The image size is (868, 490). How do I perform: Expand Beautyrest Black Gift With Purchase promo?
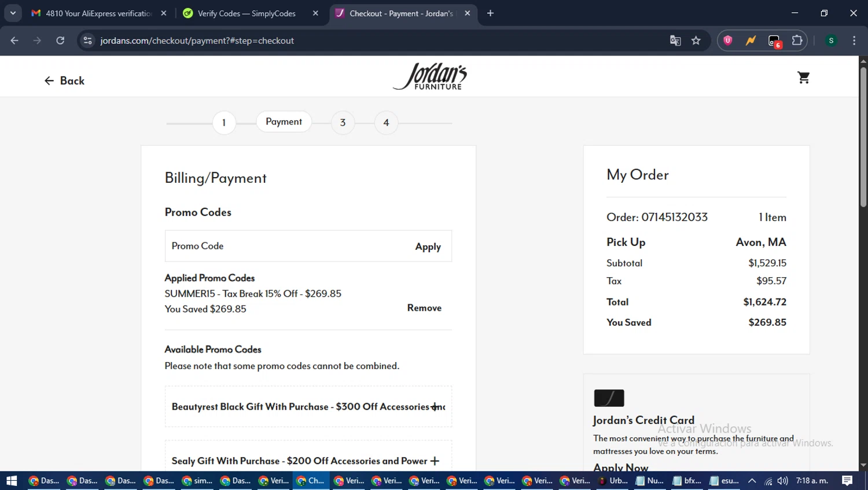coord(435,407)
